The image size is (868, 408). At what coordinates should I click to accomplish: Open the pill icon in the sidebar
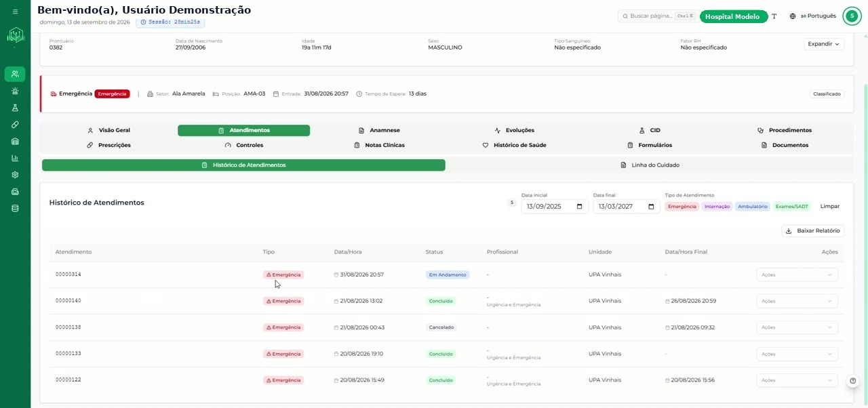pyautogui.click(x=15, y=125)
